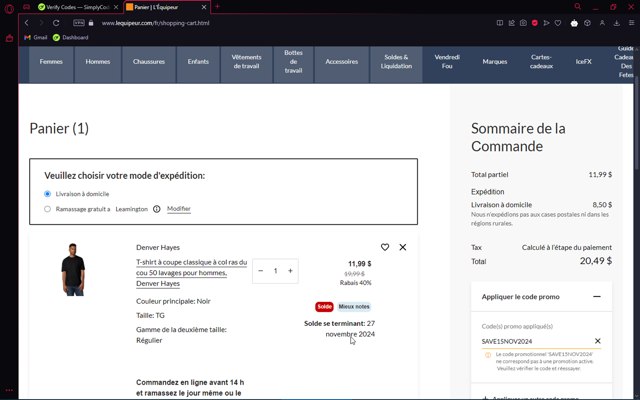Open the reader mode book icon
This screenshot has height=400, width=640.
pyautogui.click(x=500, y=23)
